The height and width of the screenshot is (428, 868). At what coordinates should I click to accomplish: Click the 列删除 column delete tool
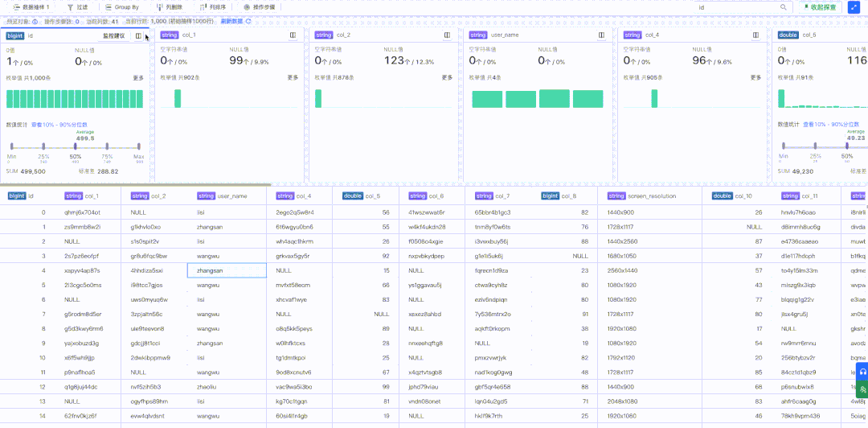click(x=170, y=7)
